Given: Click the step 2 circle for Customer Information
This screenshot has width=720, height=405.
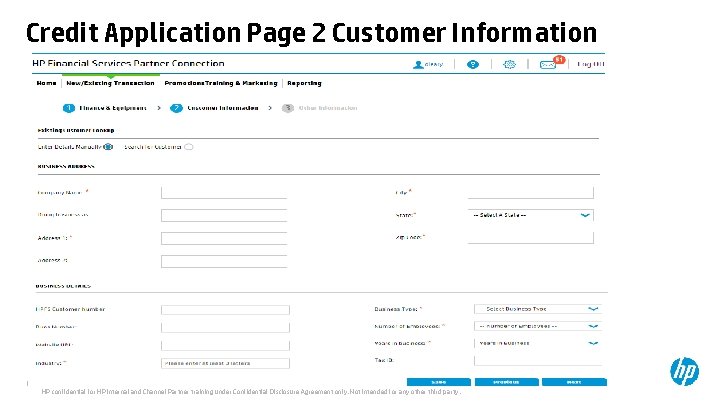Looking at the screenshot, I should (x=176, y=108).
